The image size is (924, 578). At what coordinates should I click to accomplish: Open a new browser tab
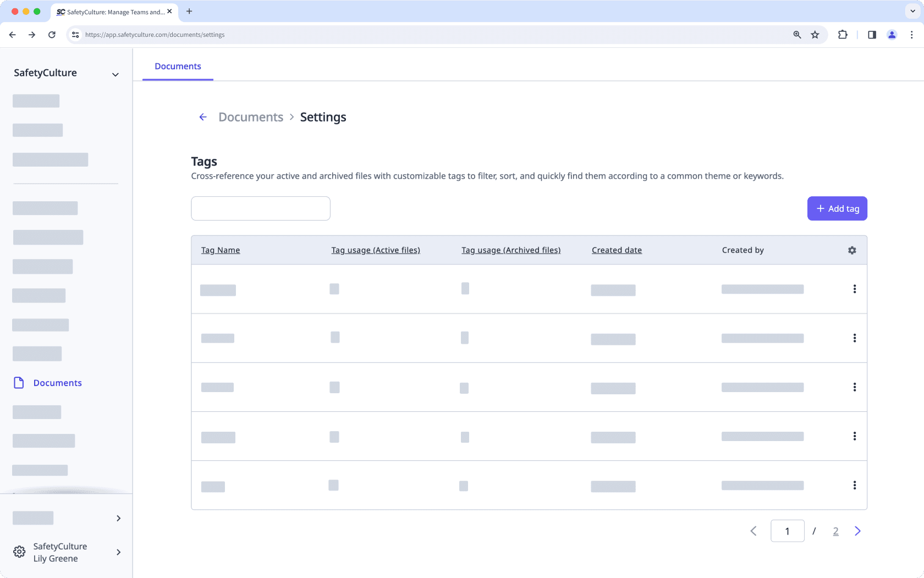click(189, 12)
